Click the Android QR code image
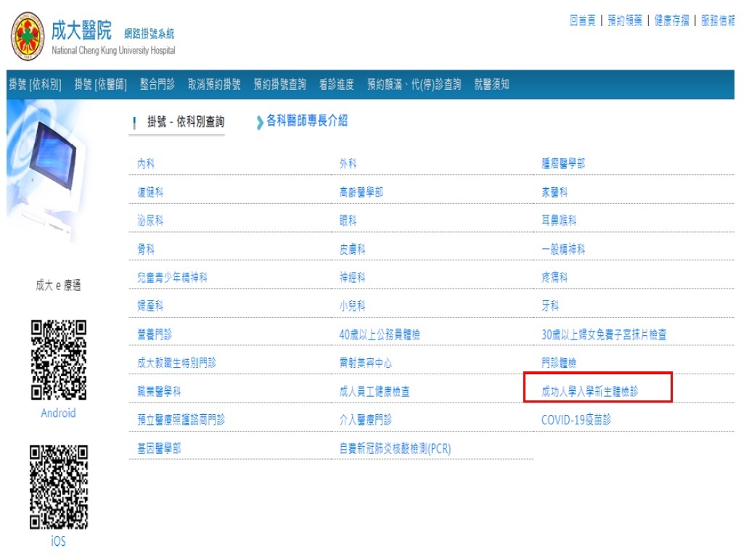 click(58, 360)
